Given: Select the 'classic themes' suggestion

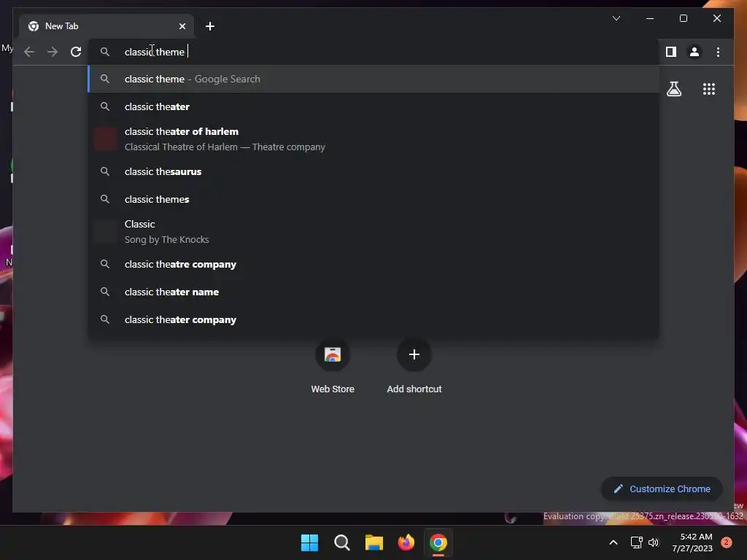Looking at the screenshot, I should (x=373, y=199).
